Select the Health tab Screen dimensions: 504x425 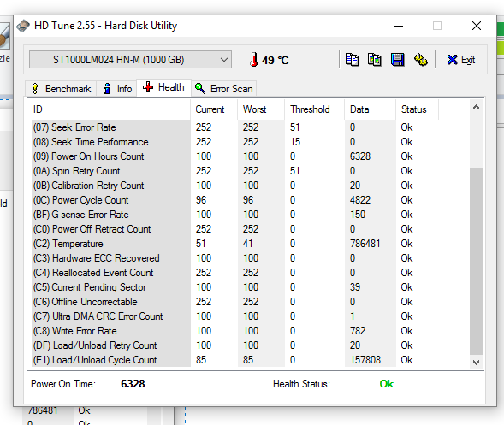click(164, 87)
